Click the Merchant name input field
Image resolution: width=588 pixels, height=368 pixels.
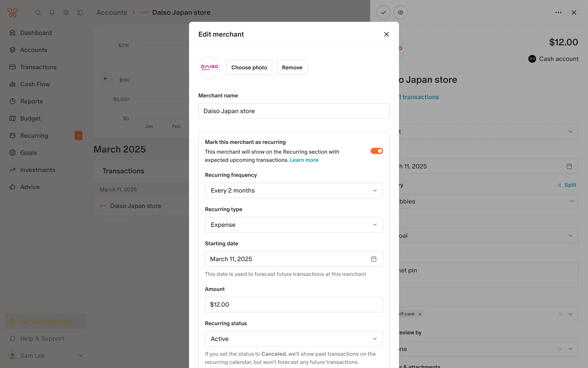coord(294,111)
